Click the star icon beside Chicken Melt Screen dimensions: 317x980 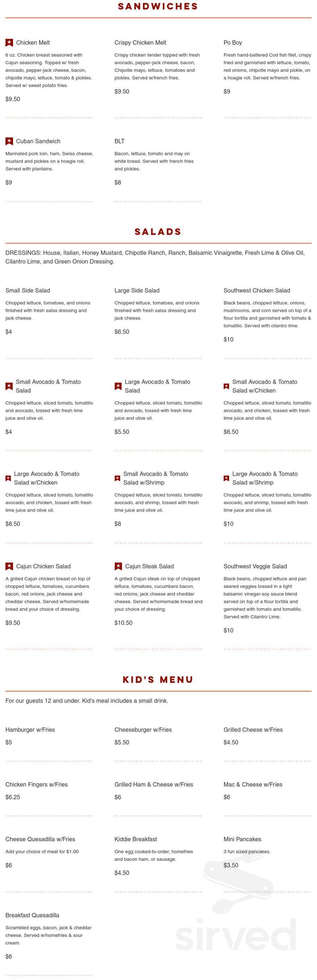[9, 43]
